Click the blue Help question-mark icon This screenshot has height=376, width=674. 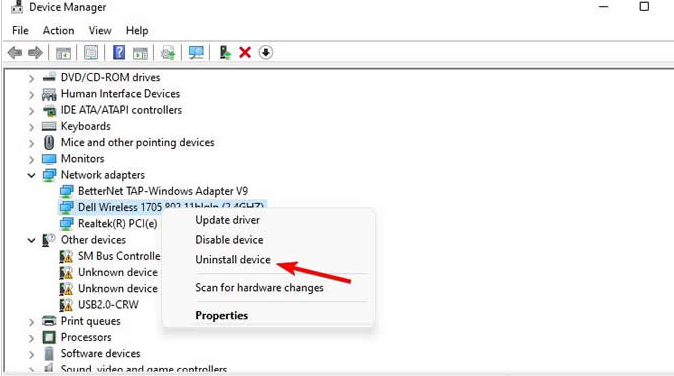[x=119, y=52]
